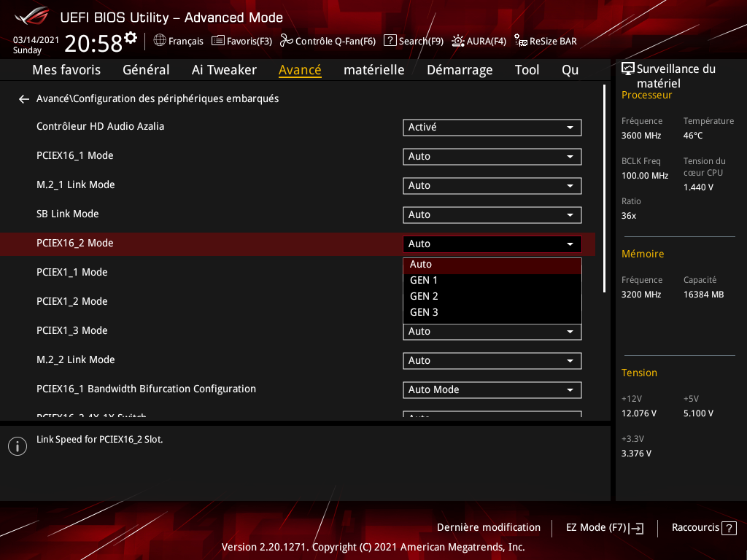
Task: Choose Auto in the open list
Action: pos(492,265)
